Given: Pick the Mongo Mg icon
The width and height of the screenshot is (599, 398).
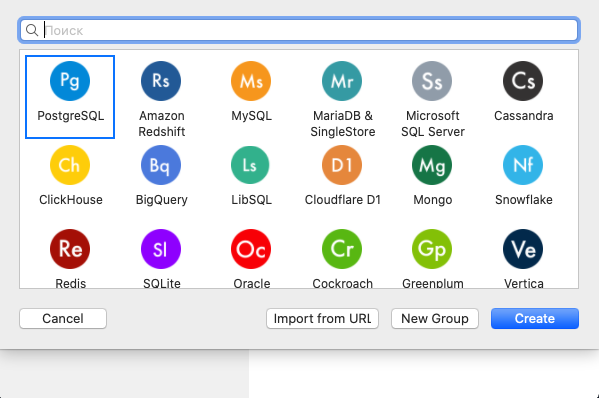Looking at the screenshot, I should coord(432,165).
